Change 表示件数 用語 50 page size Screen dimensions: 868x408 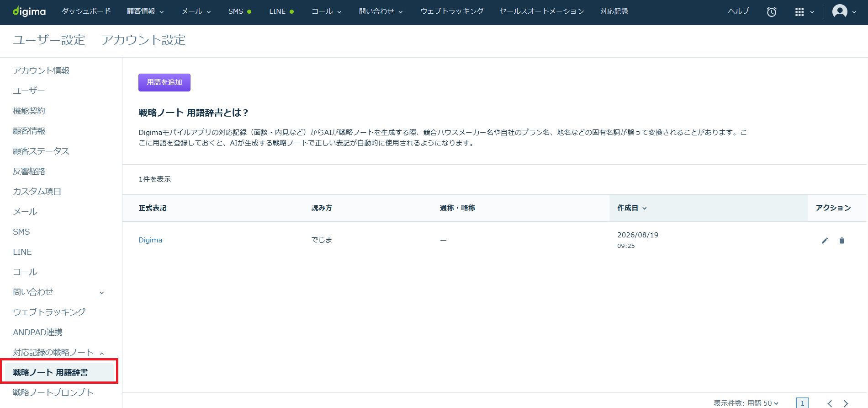click(x=746, y=403)
